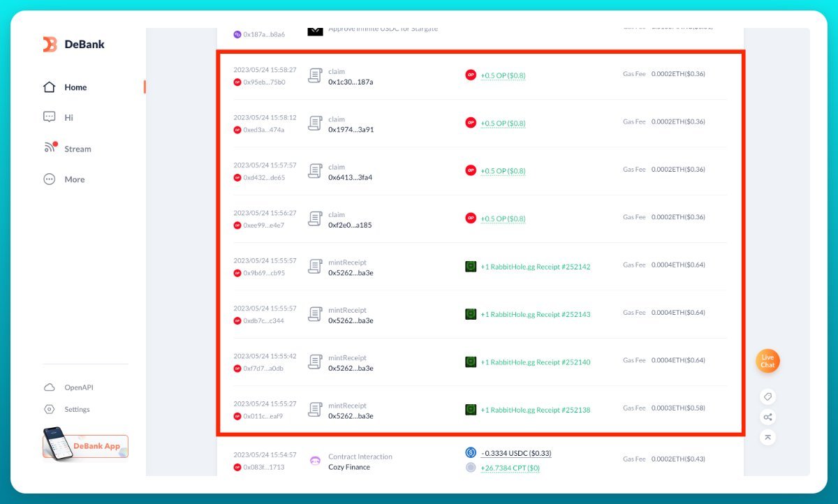The image size is (838, 504).
Task: Click contract icon in 15:56:27 claim row
Action: [x=315, y=218]
